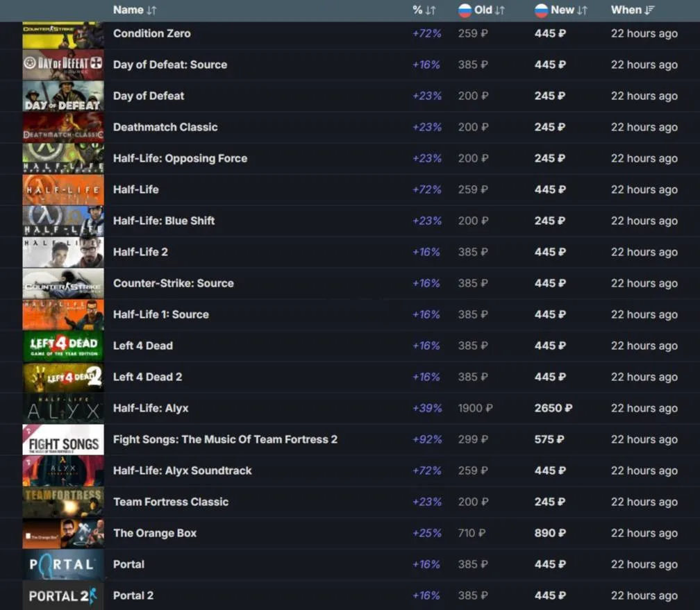Select the 1900 ₽ old price
Viewport: 700px width, 610px height.
point(476,408)
